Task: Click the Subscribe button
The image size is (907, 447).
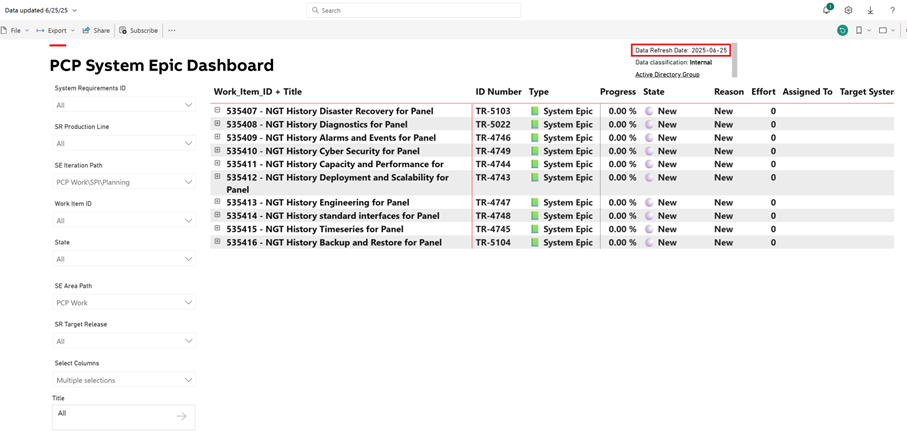Action: click(x=139, y=31)
